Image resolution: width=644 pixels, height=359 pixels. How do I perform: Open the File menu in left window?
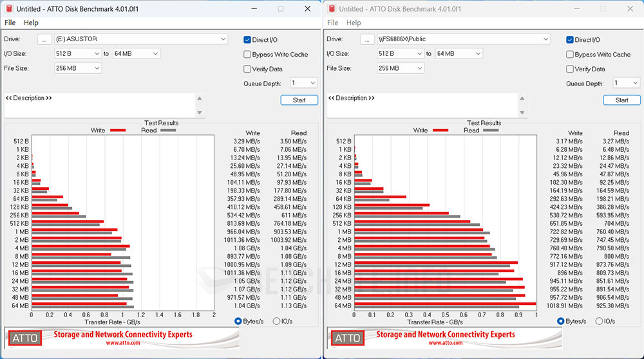coord(10,23)
